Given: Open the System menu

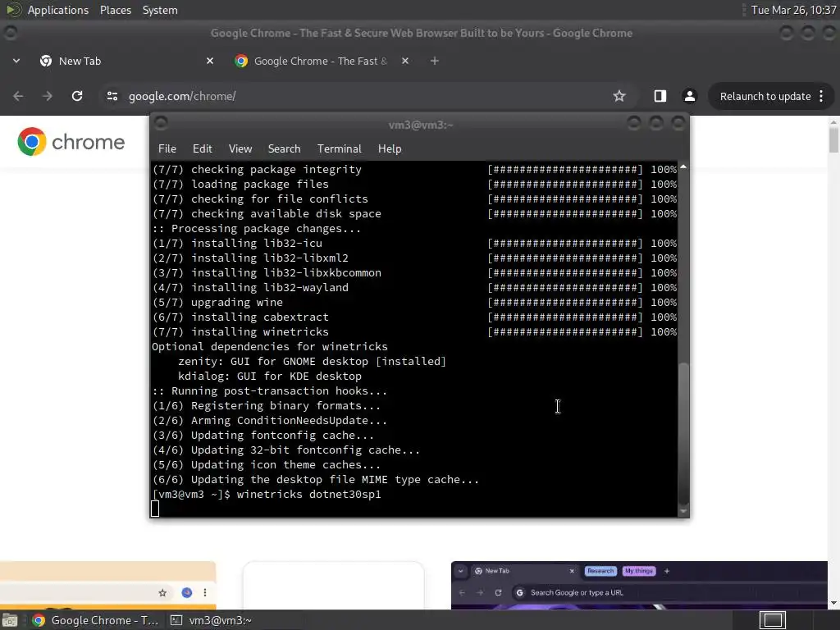Looking at the screenshot, I should tap(160, 10).
